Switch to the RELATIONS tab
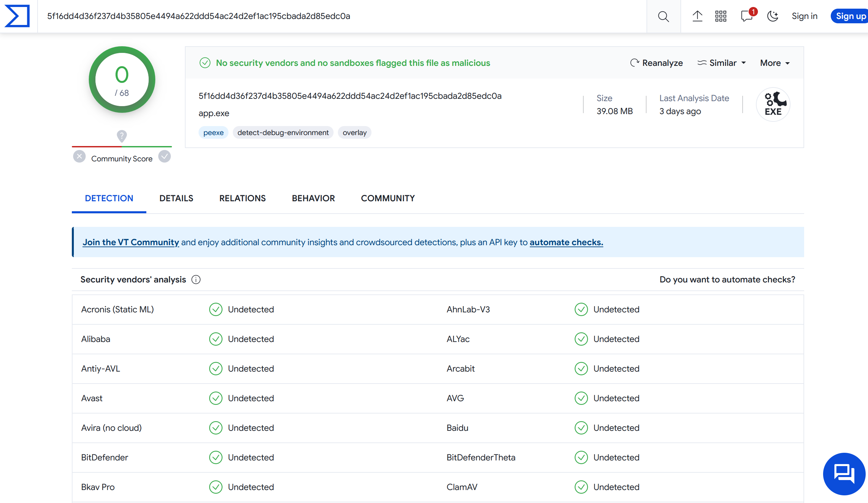 (242, 199)
